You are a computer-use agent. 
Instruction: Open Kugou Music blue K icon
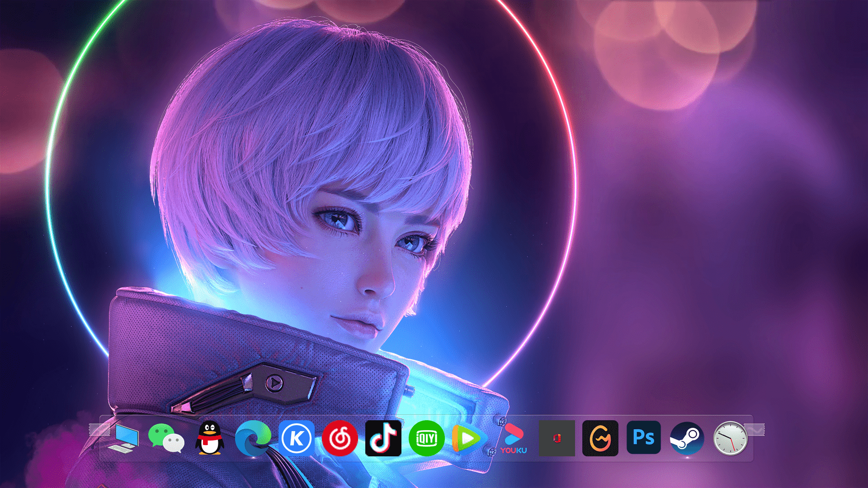(297, 438)
